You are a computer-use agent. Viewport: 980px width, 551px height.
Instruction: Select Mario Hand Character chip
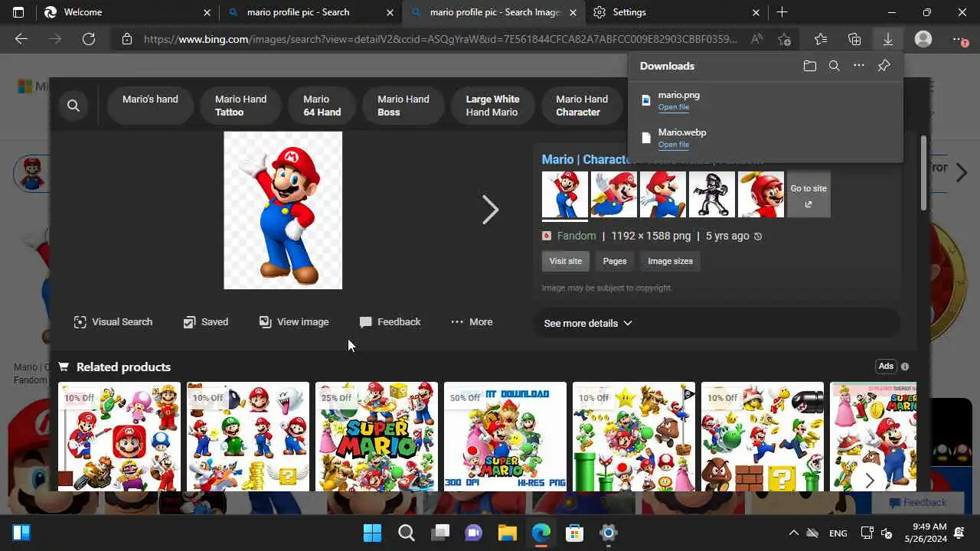[x=582, y=106]
